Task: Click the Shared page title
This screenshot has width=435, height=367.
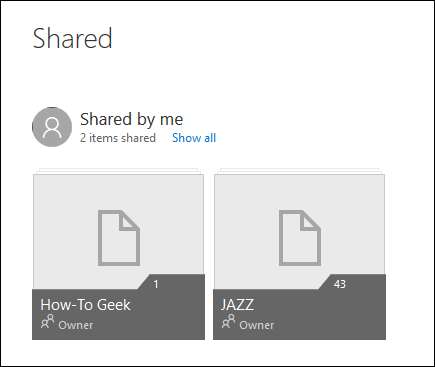Action: click(x=72, y=38)
